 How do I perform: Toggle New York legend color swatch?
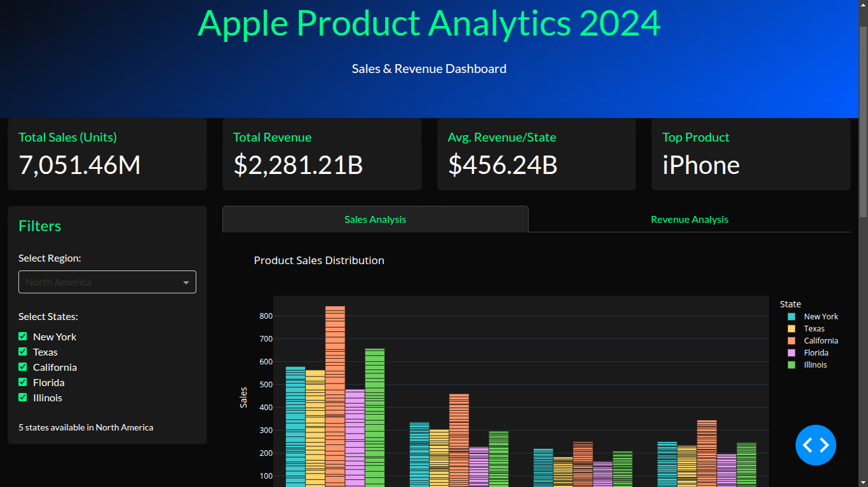pos(791,316)
